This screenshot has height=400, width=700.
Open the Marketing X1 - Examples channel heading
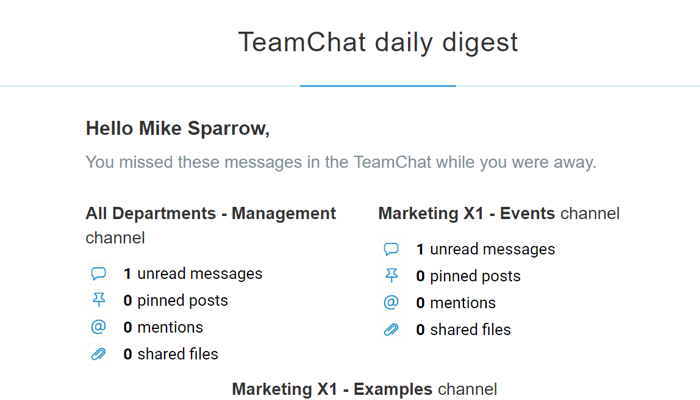pyautogui.click(x=364, y=389)
